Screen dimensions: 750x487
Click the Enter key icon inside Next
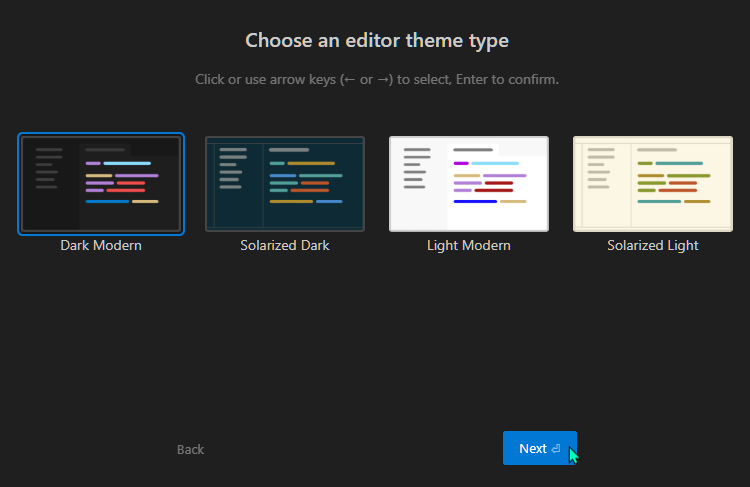tap(556, 449)
